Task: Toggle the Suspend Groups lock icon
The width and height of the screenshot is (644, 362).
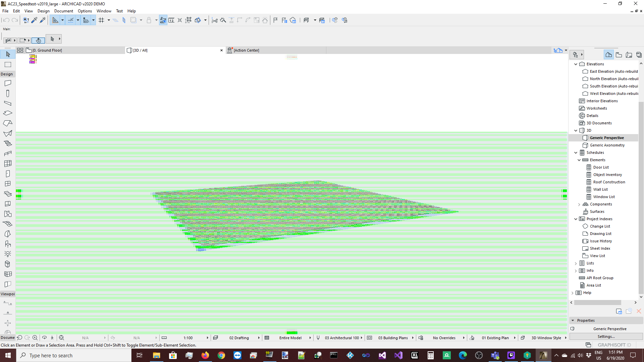Action: click(149, 20)
